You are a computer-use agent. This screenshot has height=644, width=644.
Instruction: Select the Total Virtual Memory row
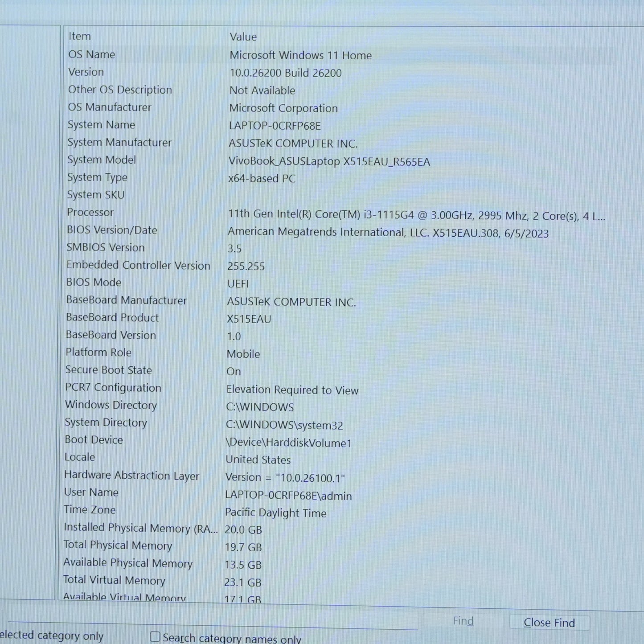(x=114, y=580)
